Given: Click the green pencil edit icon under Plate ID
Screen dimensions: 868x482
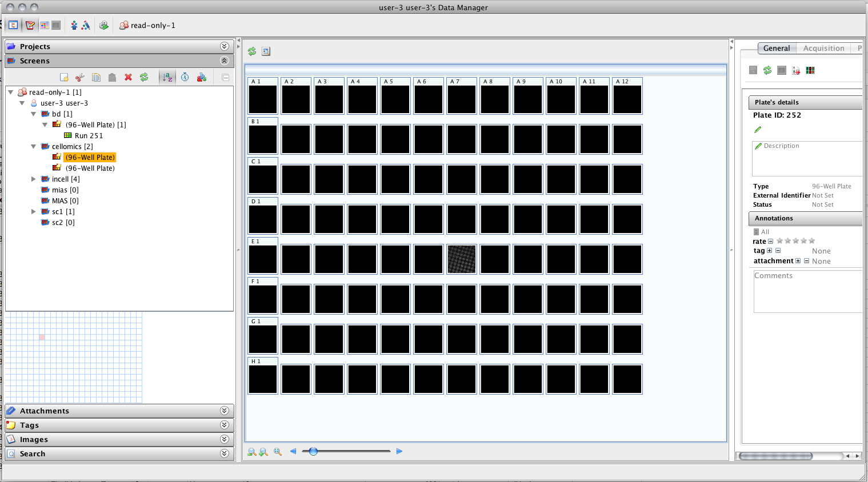Looking at the screenshot, I should 758,130.
